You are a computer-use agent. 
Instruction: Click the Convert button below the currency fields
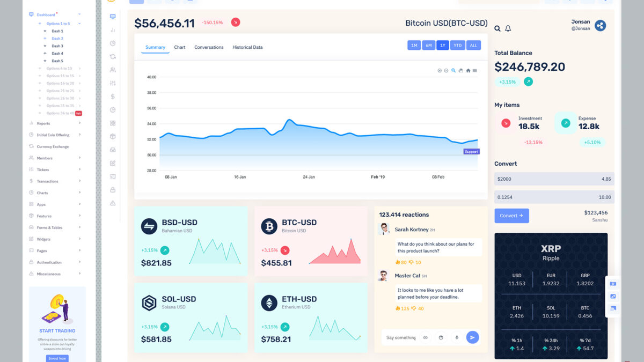[511, 215]
